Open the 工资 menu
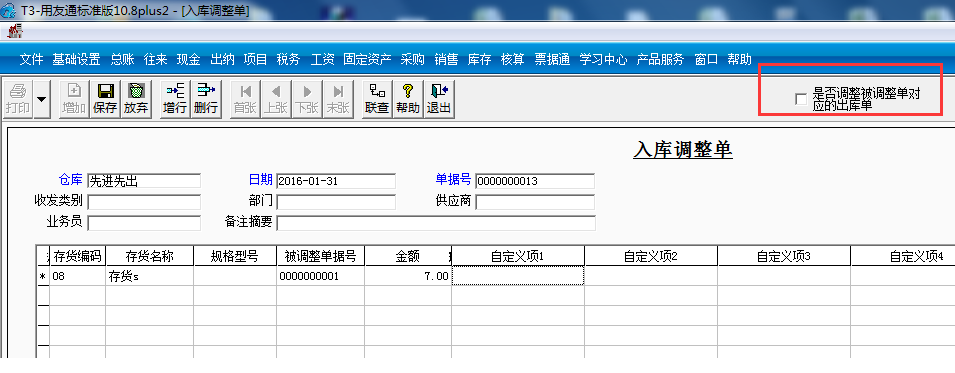 click(x=322, y=60)
